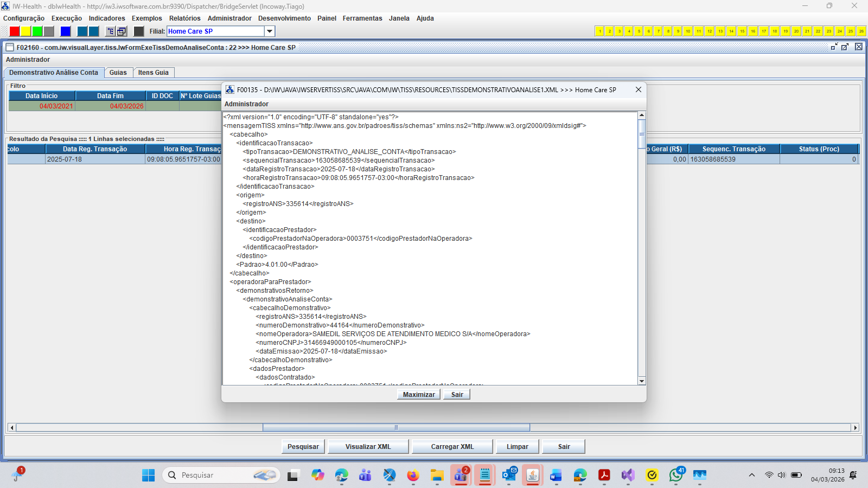
Task: Select the Guias tab
Action: click(x=118, y=73)
